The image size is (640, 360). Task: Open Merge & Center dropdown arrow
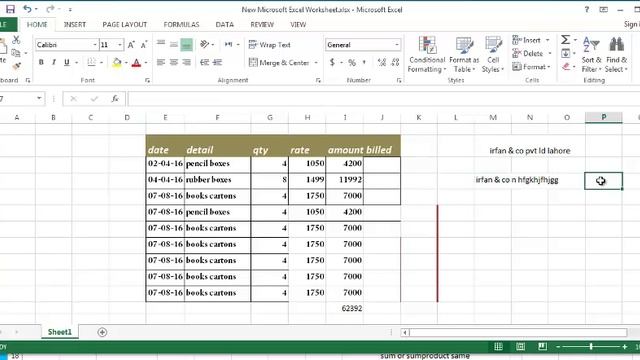(x=316, y=63)
